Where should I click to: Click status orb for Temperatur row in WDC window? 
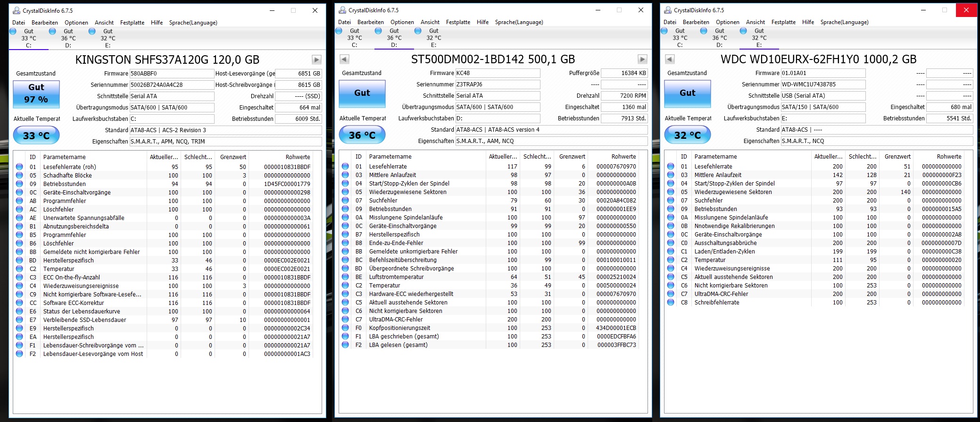(x=671, y=260)
